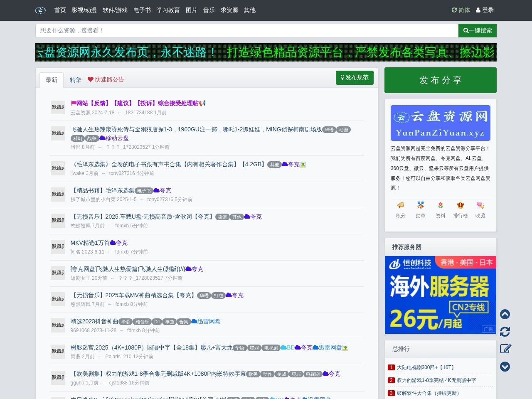532x399 pixels.
Task: Click the 资料 flower icon
Action: 440,205
